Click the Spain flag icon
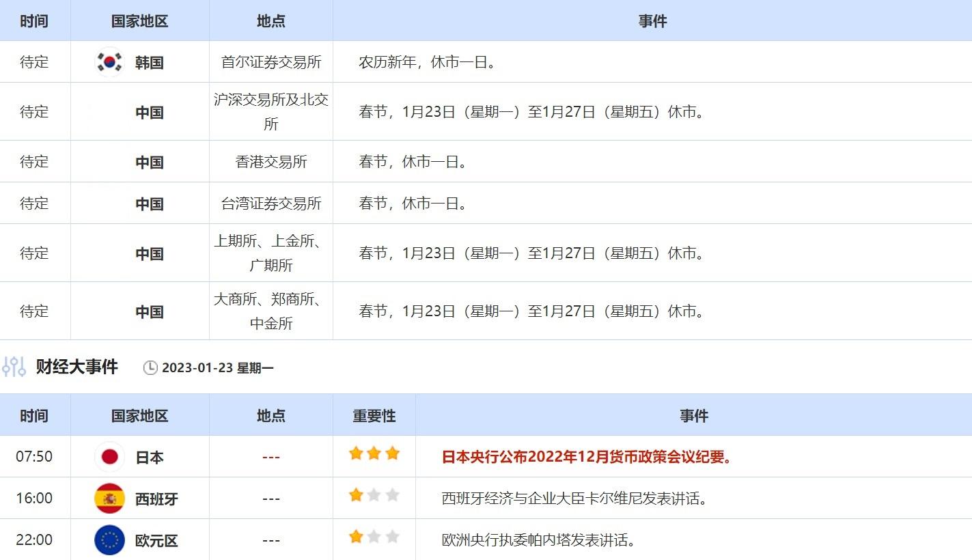The width and height of the screenshot is (972, 560). pyautogui.click(x=109, y=499)
